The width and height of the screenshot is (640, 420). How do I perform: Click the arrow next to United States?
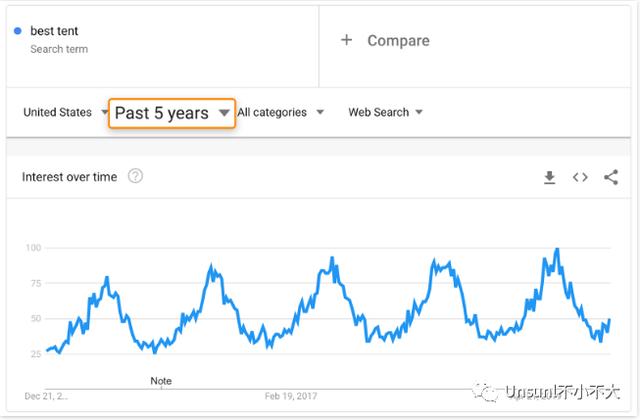(x=104, y=112)
